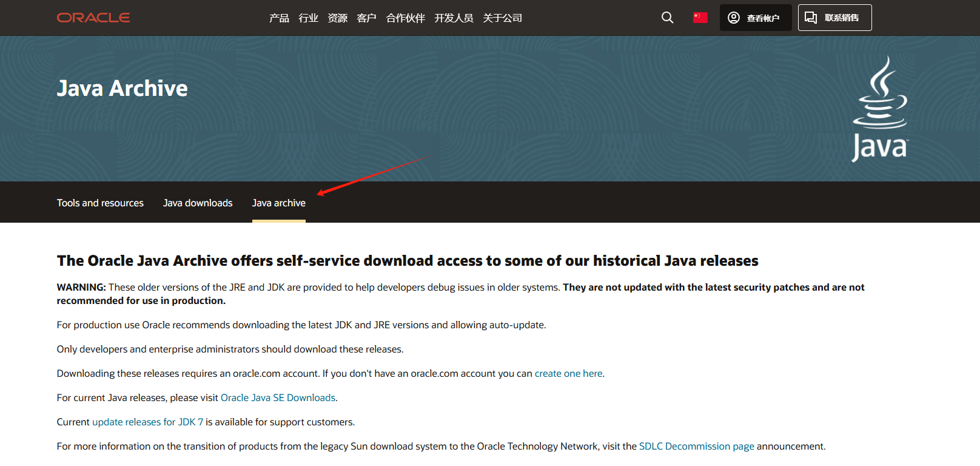Click the Oracle logo
The height and width of the screenshot is (466, 980).
click(x=93, y=18)
